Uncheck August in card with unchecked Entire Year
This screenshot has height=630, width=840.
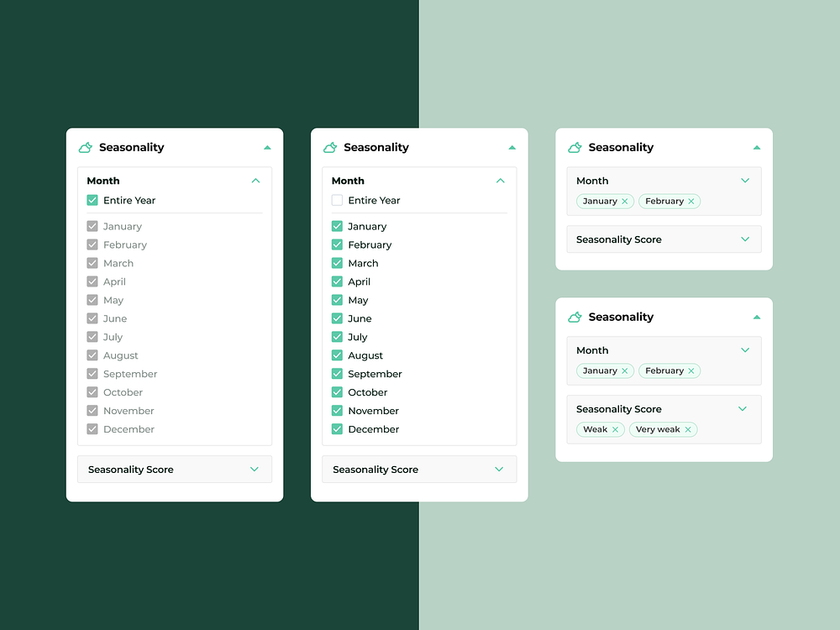(x=337, y=355)
